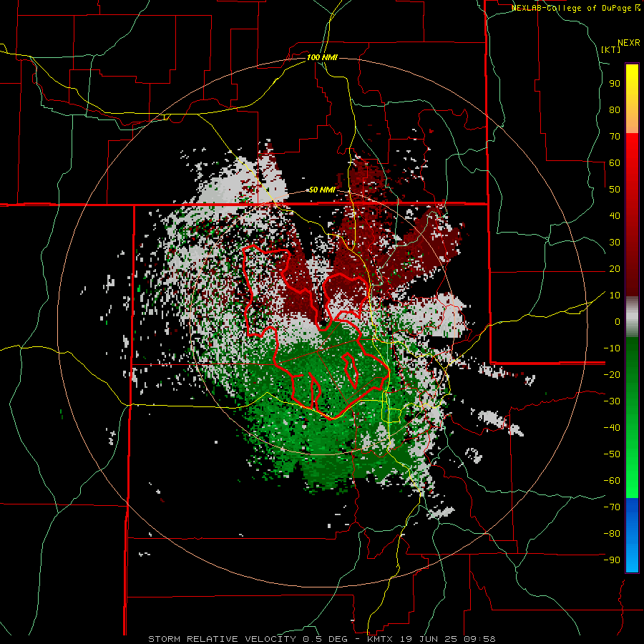This screenshot has height=644, width=644.
Task: Select the 10 value on velocity scale
Action: click(x=615, y=296)
